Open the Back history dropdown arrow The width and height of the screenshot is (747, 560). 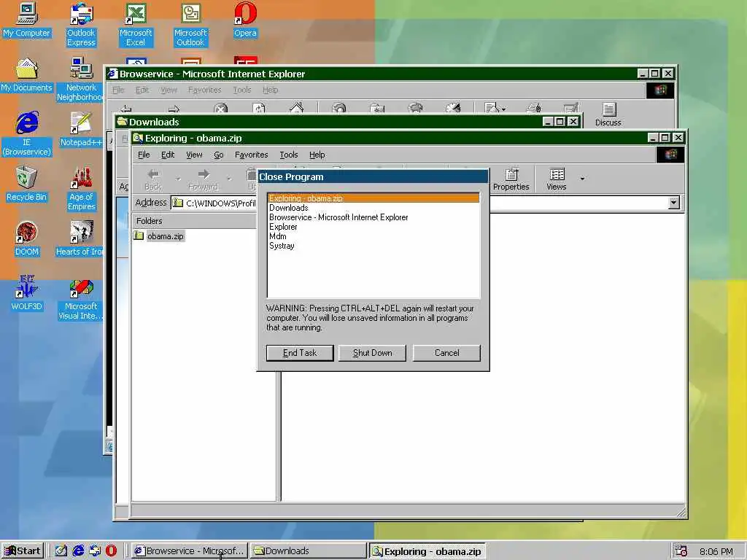point(178,179)
